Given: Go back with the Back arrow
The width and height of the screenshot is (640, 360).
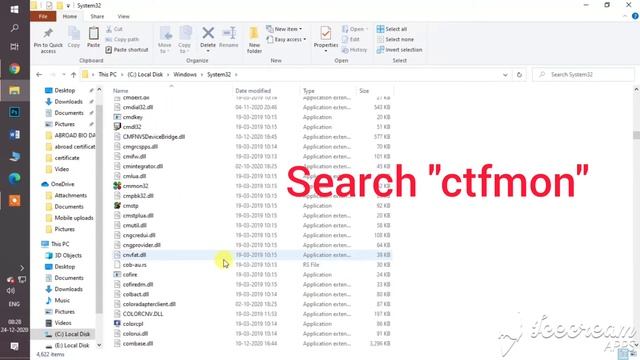Looking at the screenshot, I should [39, 75].
